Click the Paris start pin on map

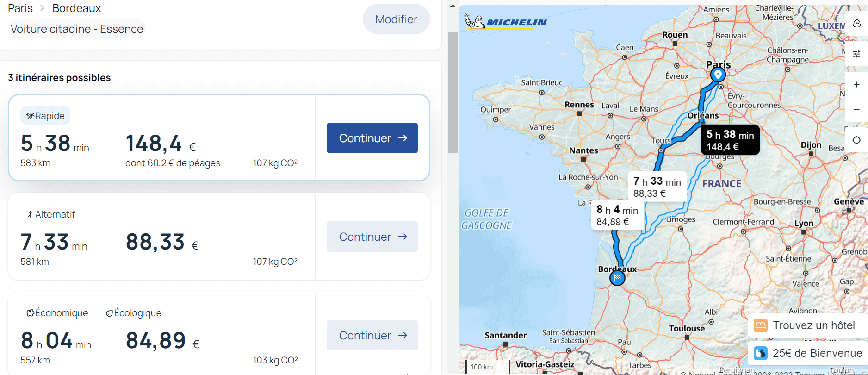(x=718, y=75)
